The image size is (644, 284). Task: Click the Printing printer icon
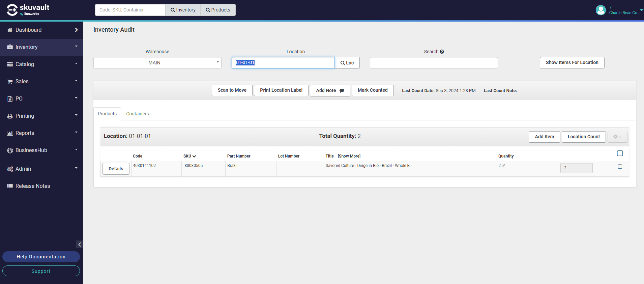point(10,116)
